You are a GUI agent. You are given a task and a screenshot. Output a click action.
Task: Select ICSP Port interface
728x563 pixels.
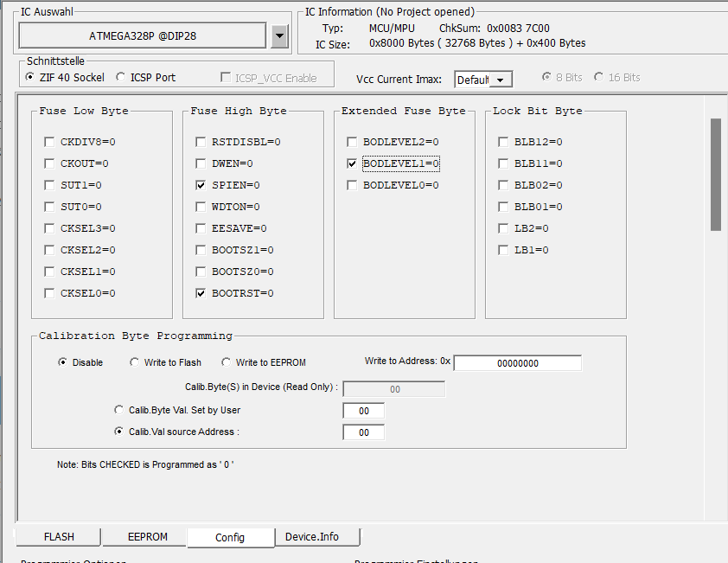[121, 77]
